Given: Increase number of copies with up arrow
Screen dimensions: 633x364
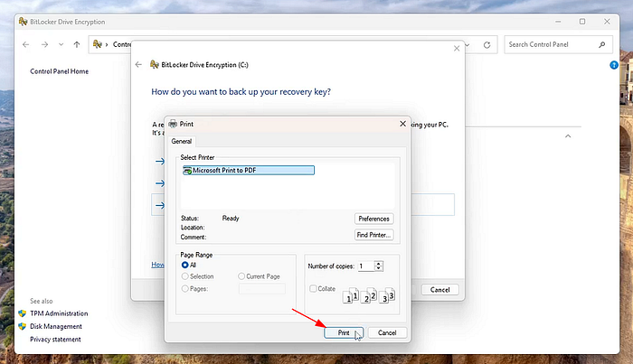Looking at the screenshot, I should click(378, 264).
